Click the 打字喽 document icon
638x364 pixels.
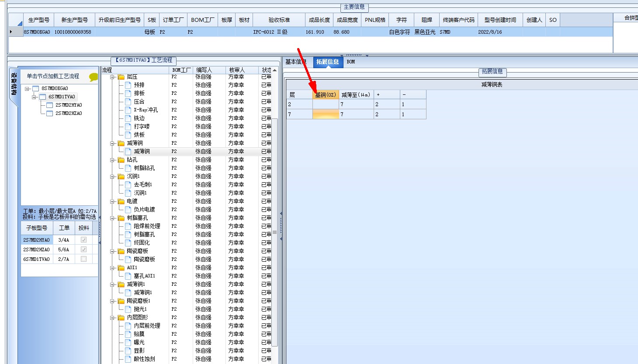(128, 126)
